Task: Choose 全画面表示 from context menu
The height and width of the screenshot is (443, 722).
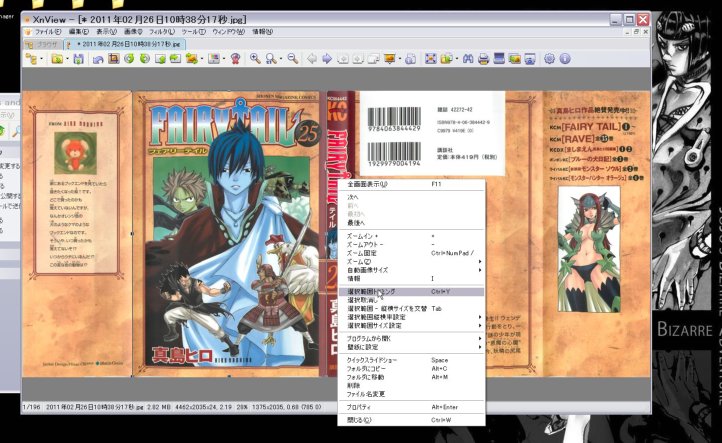Action: tap(411, 184)
